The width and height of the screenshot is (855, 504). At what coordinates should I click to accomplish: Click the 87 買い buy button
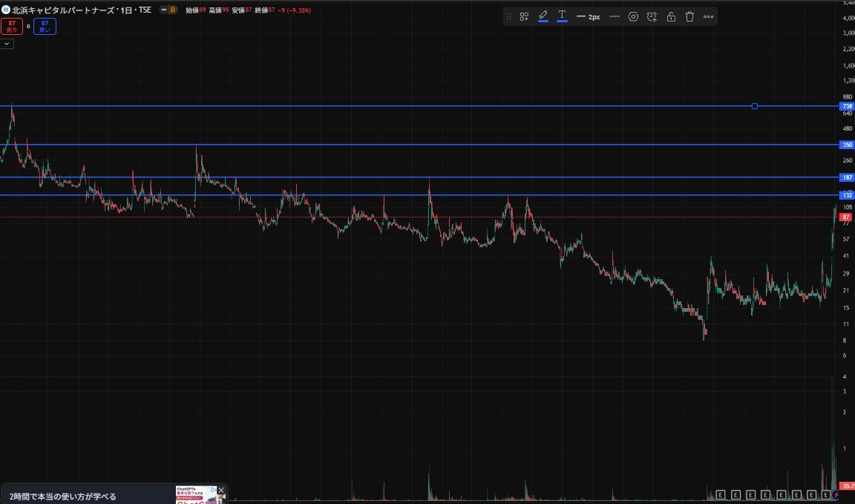pyautogui.click(x=45, y=26)
